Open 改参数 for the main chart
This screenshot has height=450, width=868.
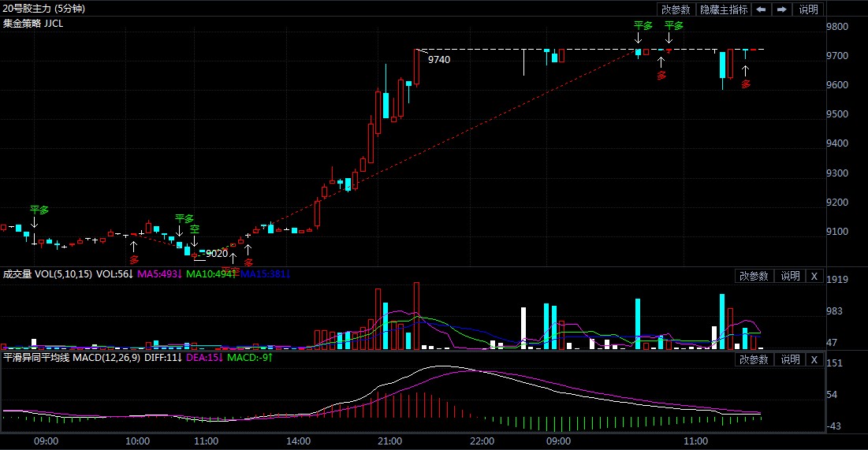pos(676,9)
